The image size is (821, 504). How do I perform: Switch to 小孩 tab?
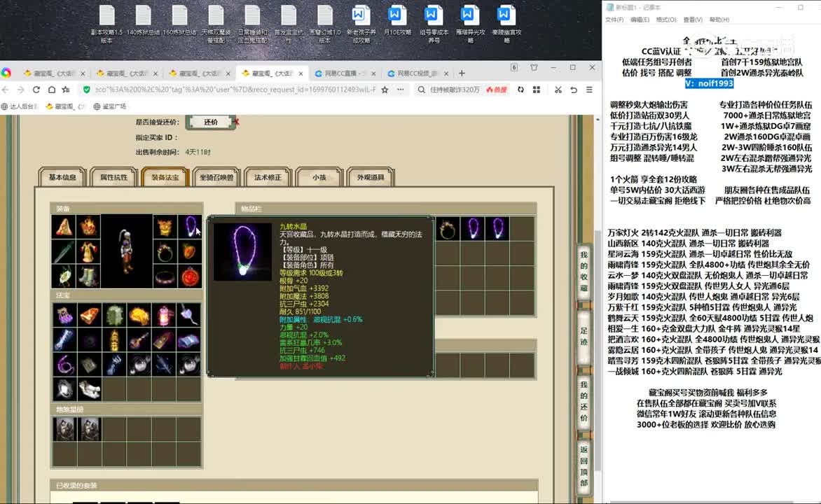pos(319,177)
